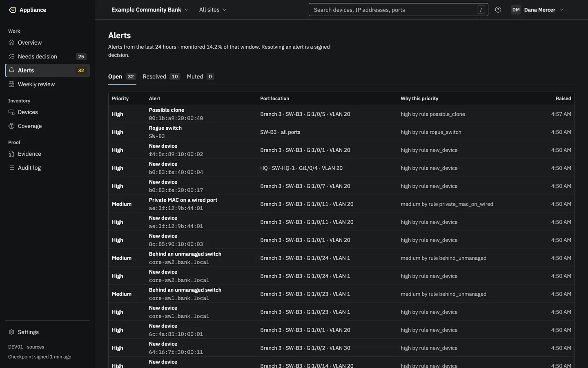This screenshot has width=588, height=368.
Task: Click the Alerts bell icon
Action: click(11, 70)
